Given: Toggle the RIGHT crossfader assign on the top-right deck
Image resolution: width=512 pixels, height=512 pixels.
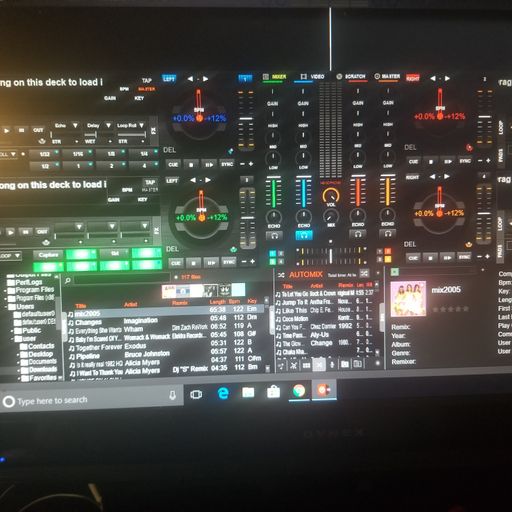Looking at the screenshot, I should point(413,78).
